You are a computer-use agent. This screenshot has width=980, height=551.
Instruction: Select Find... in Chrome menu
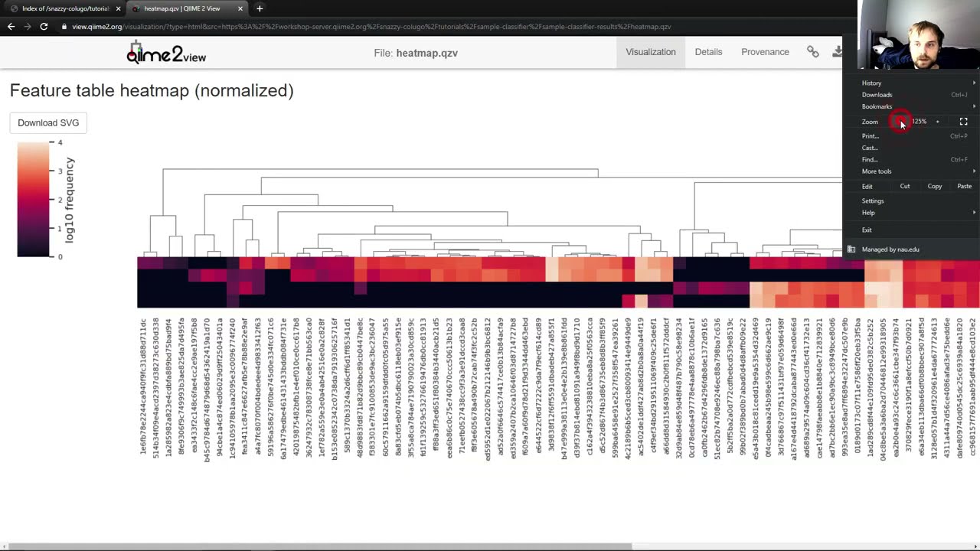pyautogui.click(x=911, y=159)
